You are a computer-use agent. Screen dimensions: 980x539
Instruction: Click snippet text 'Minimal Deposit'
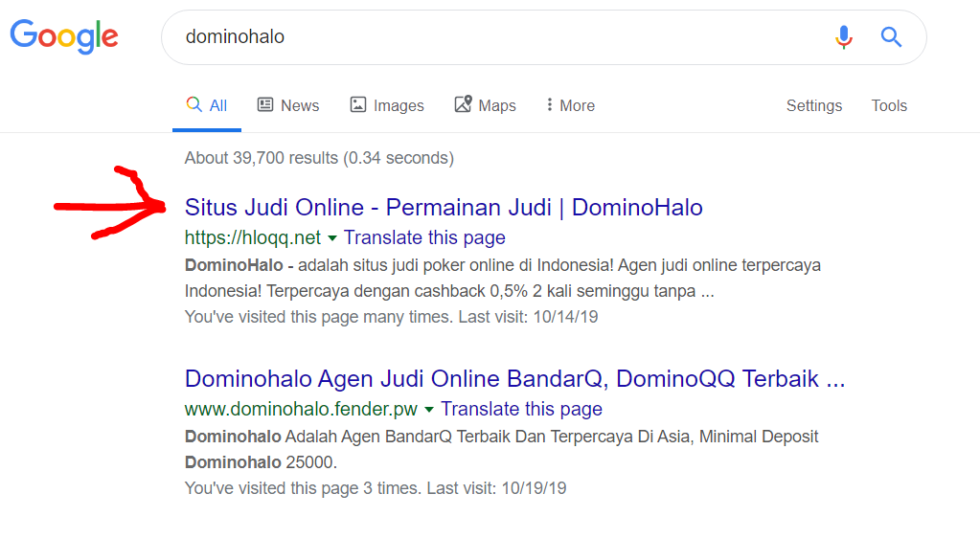[758, 436]
